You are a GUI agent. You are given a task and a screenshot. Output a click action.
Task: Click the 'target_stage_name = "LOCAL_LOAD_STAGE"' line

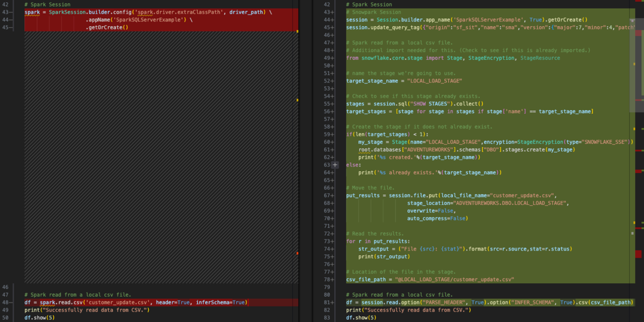click(x=404, y=81)
